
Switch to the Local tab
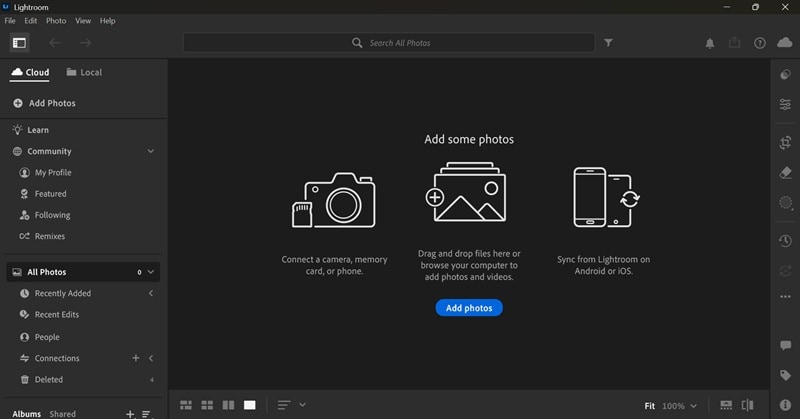84,72
